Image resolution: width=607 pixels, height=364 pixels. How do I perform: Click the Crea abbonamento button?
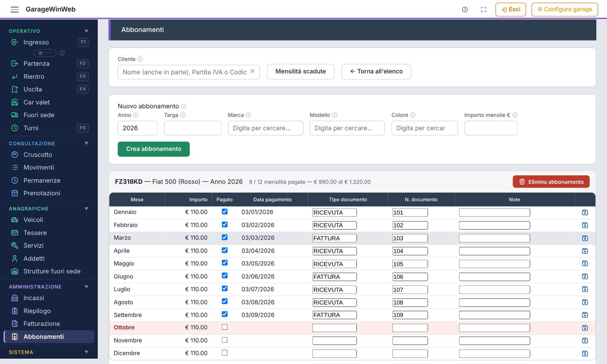pyautogui.click(x=154, y=149)
